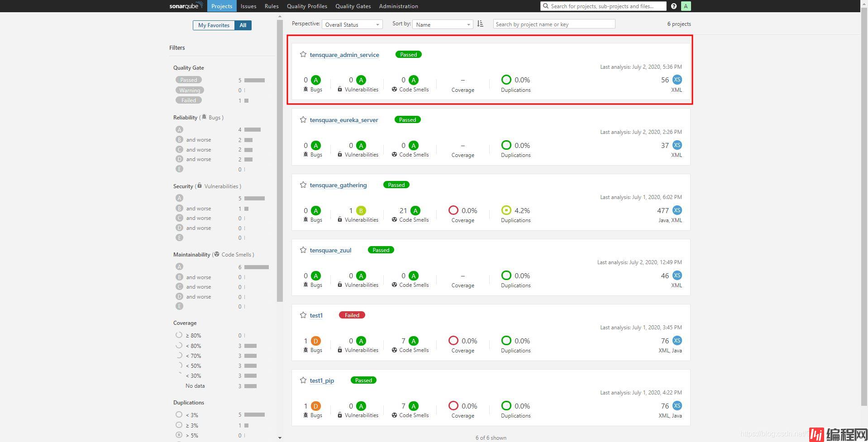Filter Coverage by No data
Screen dimensions: 868x442
click(195, 386)
